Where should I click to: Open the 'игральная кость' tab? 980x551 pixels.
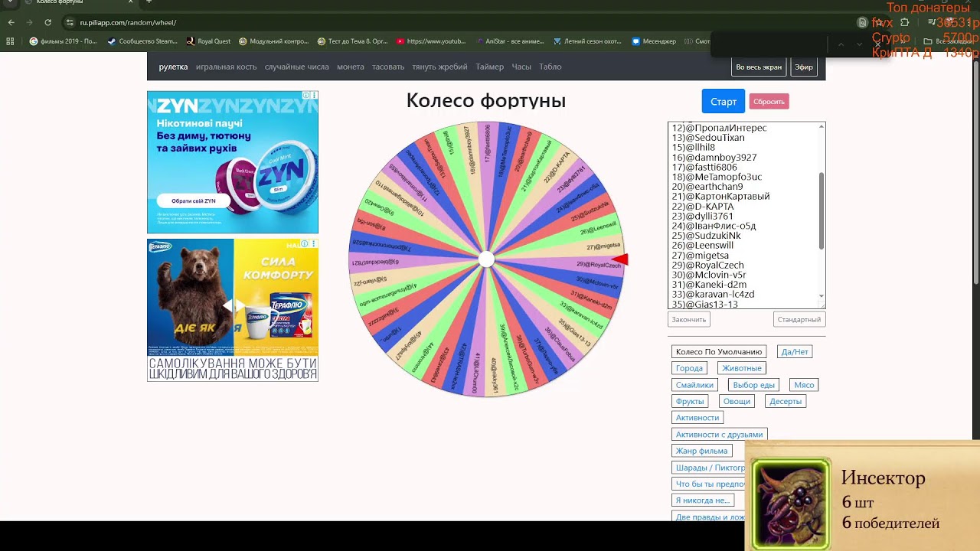pyautogui.click(x=226, y=67)
